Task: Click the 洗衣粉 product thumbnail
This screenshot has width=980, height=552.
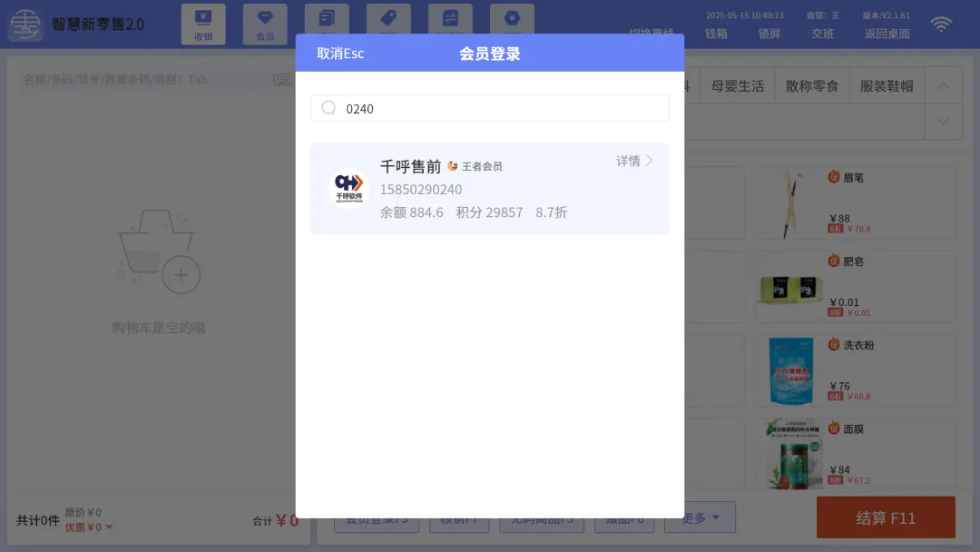Action: (790, 371)
